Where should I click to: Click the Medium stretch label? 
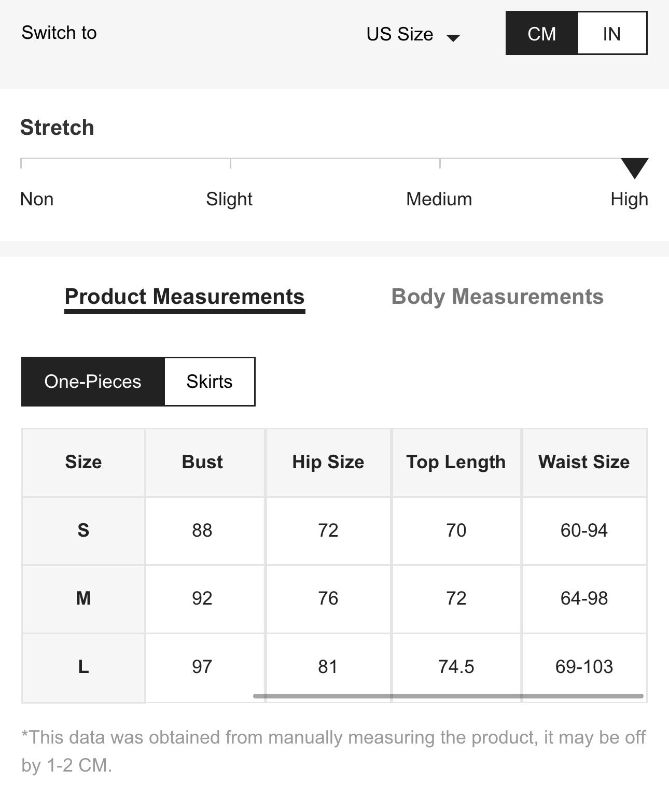tap(439, 199)
